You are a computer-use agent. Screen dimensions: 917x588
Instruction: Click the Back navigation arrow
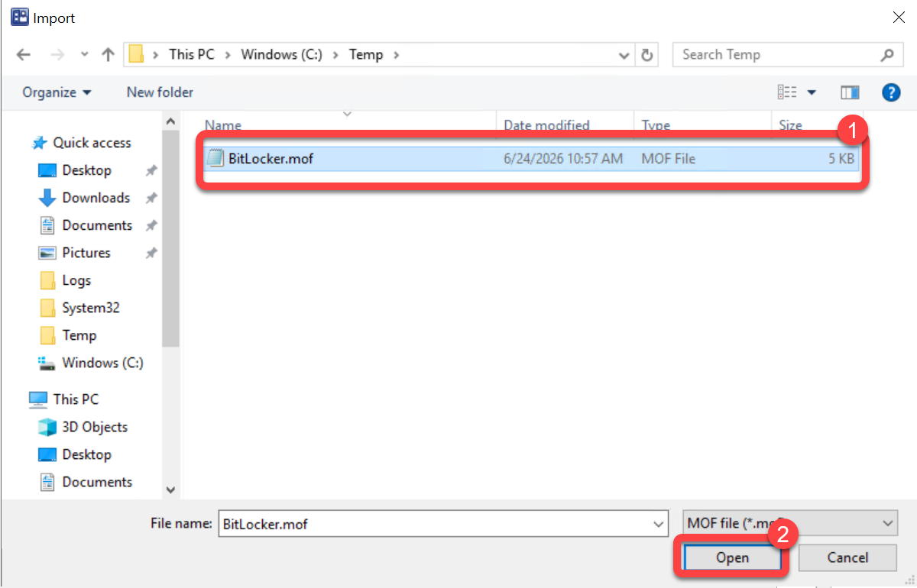point(24,55)
